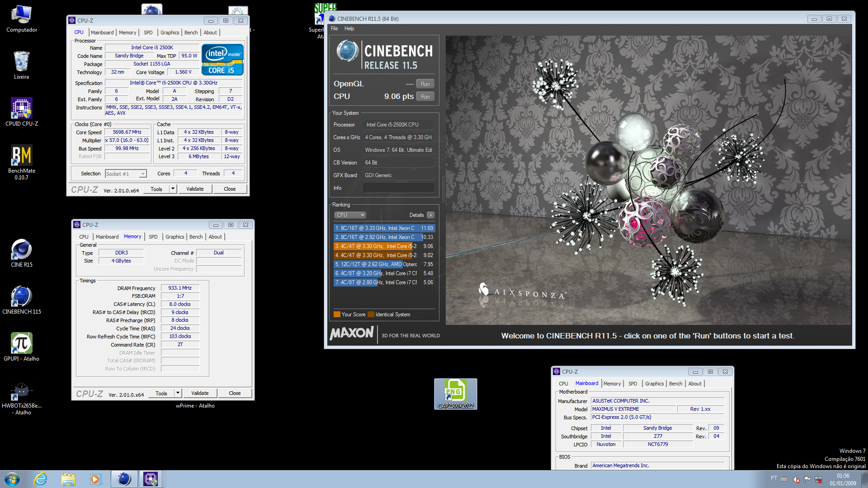The height and width of the screenshot is (488, 868).
Task: Click Ranking Details arrow button
Action: pos(431,215)
